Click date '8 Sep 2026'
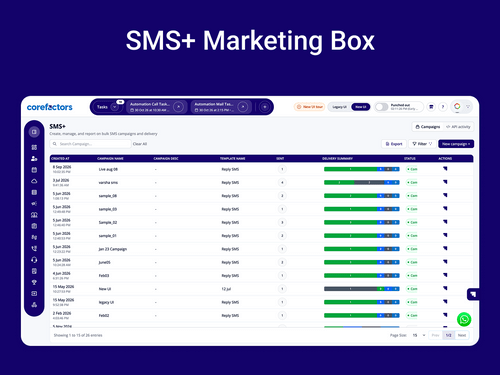The height and width of the screenshot is (375, 500). pyautogui.click(x=62, y=167)
